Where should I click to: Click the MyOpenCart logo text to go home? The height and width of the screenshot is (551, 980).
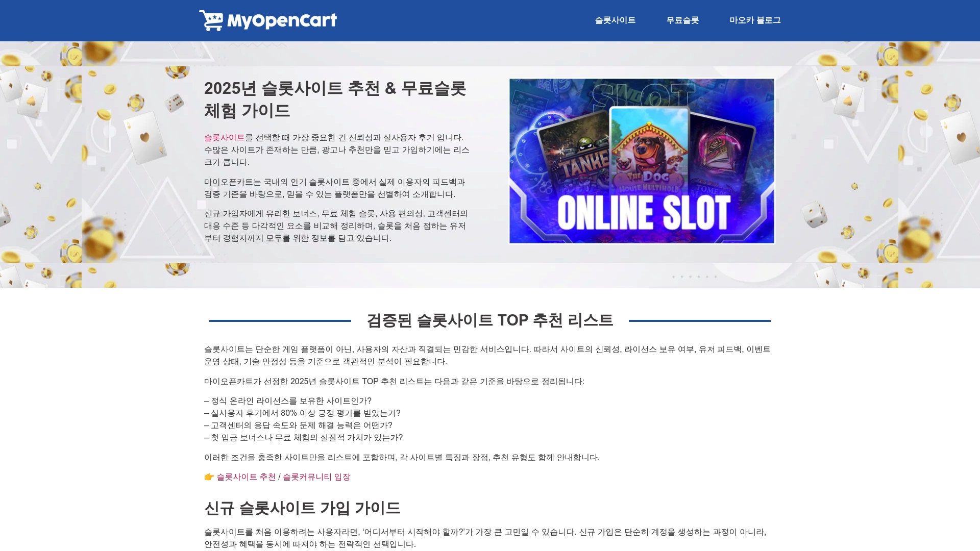(285, 19)
